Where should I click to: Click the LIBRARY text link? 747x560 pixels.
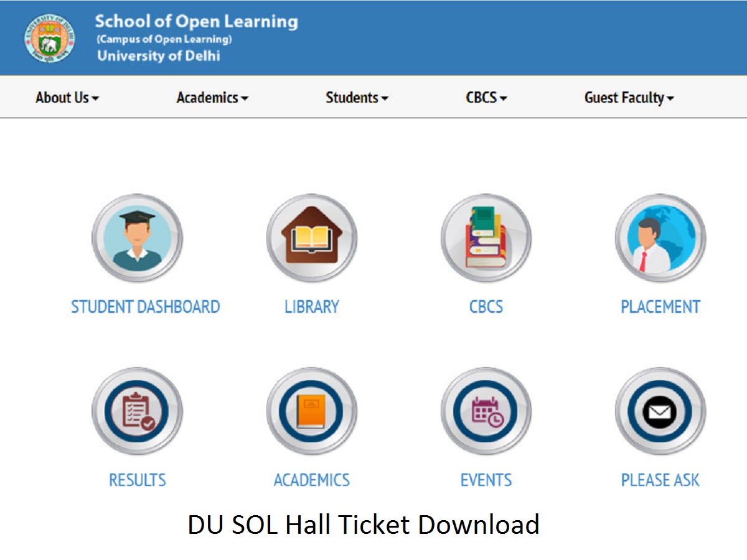coord(311,307)
